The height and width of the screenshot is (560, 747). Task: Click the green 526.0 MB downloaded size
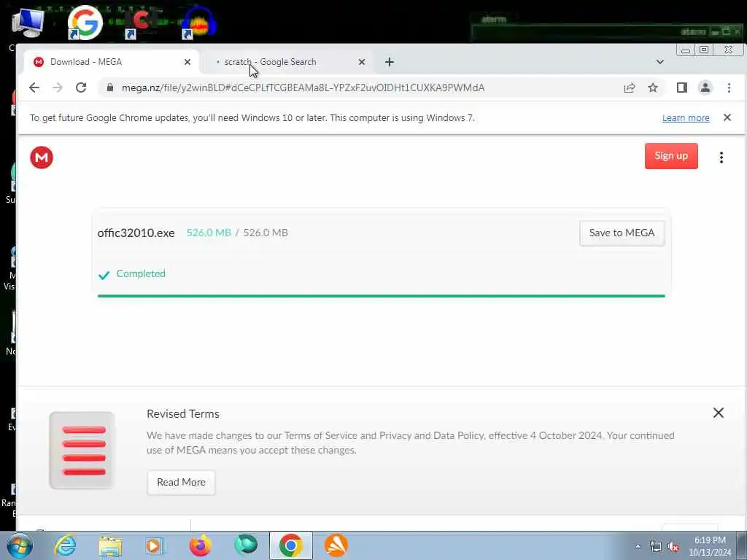[x=209, y=233]
